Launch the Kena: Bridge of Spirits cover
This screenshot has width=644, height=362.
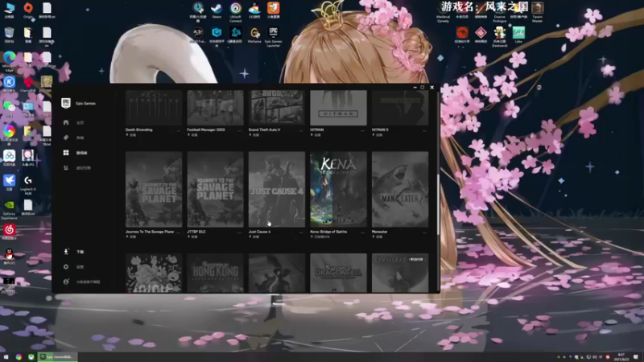pos(338,189)
